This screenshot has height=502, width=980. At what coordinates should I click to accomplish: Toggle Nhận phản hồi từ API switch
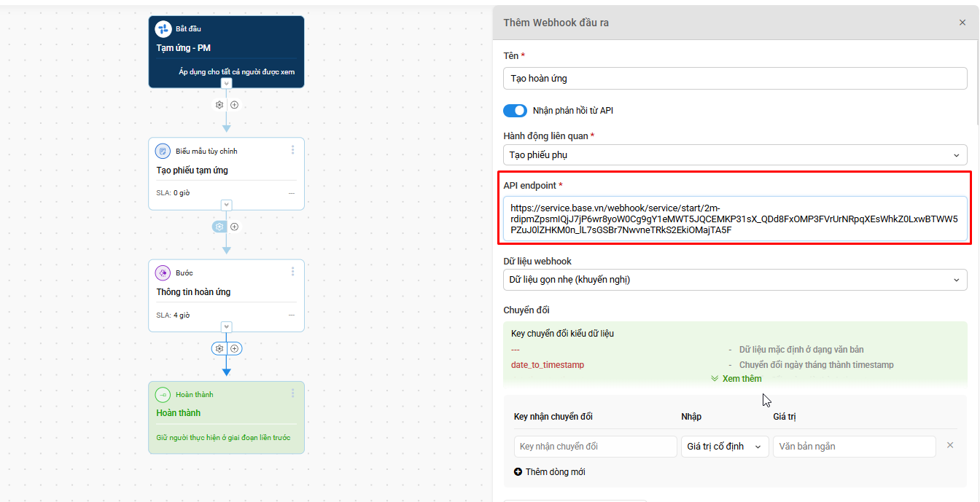pos(516,111)
